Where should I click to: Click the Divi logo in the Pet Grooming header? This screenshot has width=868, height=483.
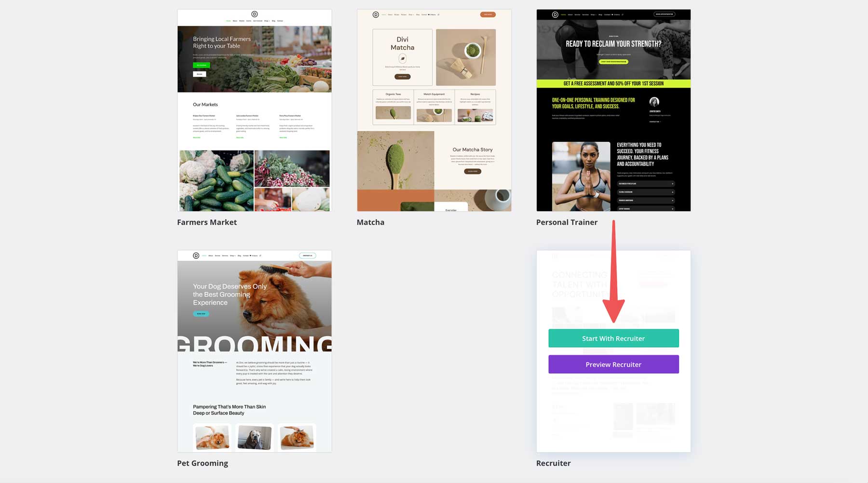point(196,255)
